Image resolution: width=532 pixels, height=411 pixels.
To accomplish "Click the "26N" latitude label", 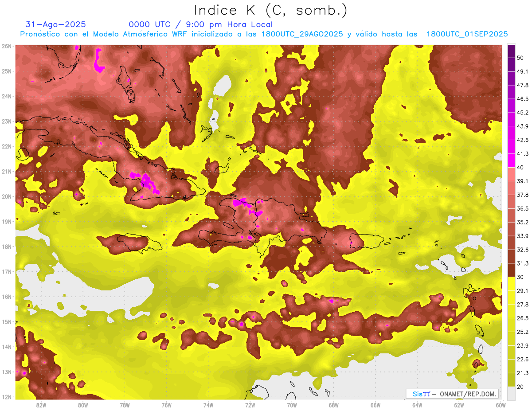I will (7, 46).
